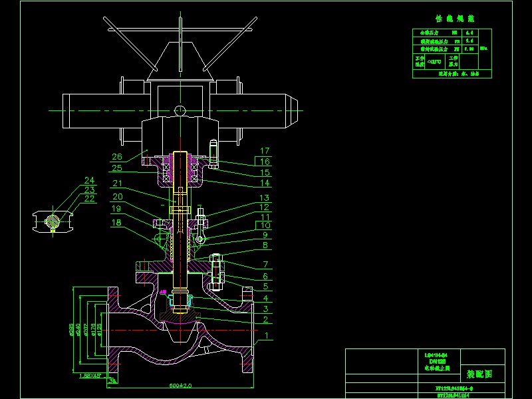The height and width of the screenshot is (399, 532).
Task: Select part callout number 1
Action: click(x=265, y=334)
